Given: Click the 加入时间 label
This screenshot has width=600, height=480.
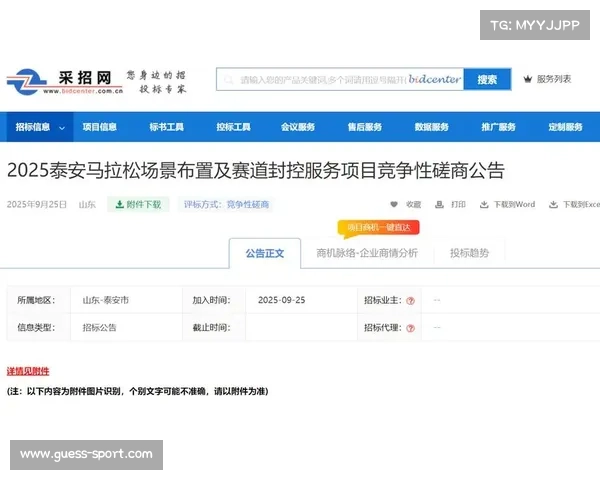Looking at the screenshot, I should 211,300.
